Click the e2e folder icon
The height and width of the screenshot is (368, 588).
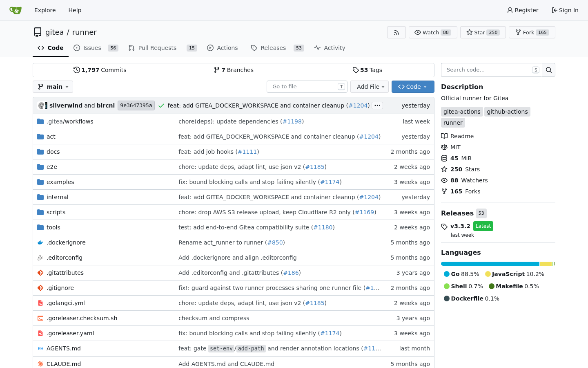click(x=40, y=167)
